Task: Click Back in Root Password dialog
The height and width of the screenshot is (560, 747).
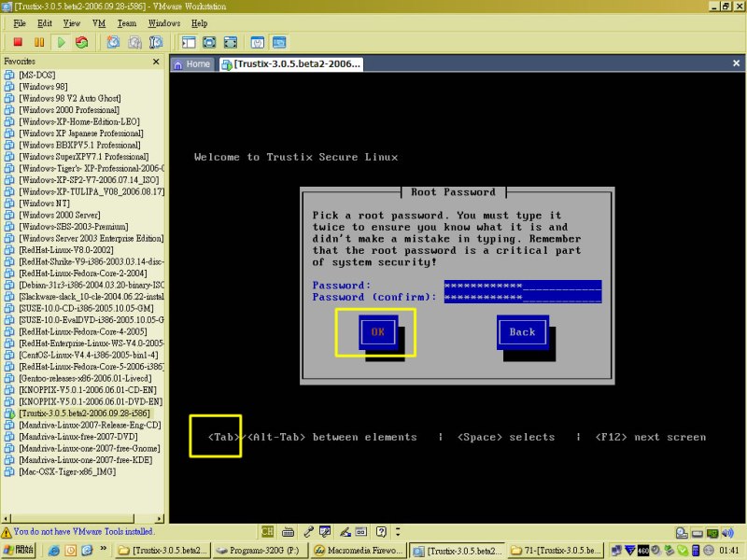Action: pyautogui.click(x=523, y=332)
